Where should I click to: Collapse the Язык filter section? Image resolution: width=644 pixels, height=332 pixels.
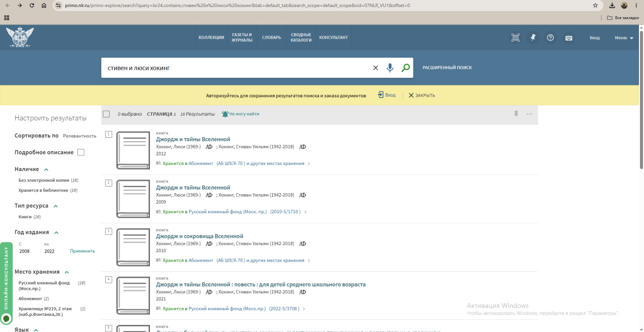point(36,330)
